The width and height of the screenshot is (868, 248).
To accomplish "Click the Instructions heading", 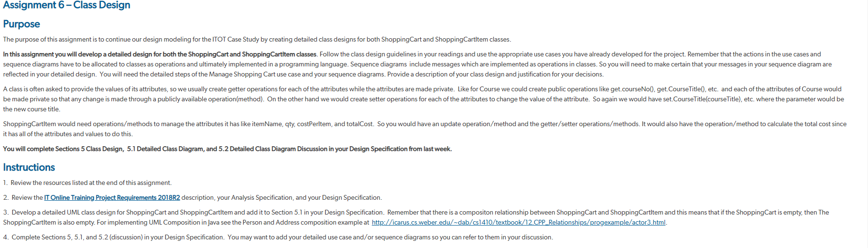I will 29,167.
